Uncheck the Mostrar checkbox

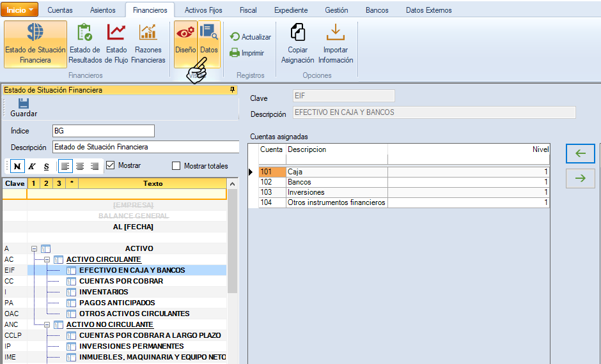point(111,165)
